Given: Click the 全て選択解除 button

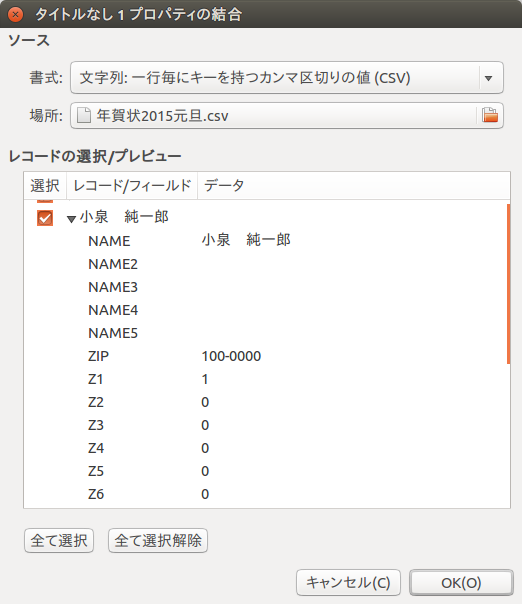Looking at the screenshot, I should coord(158,540).
